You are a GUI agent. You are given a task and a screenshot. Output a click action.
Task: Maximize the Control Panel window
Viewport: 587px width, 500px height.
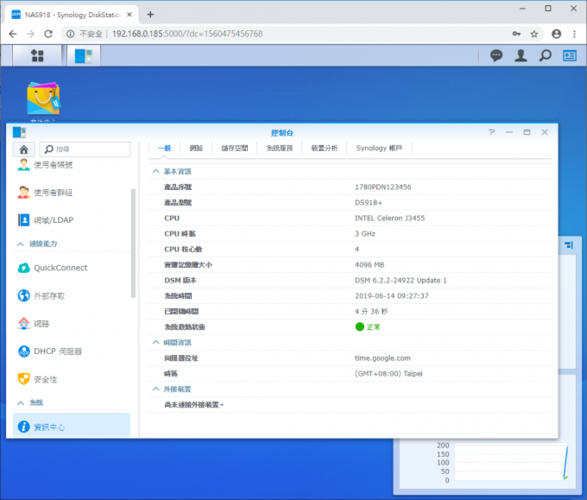(x=527, y=132)
